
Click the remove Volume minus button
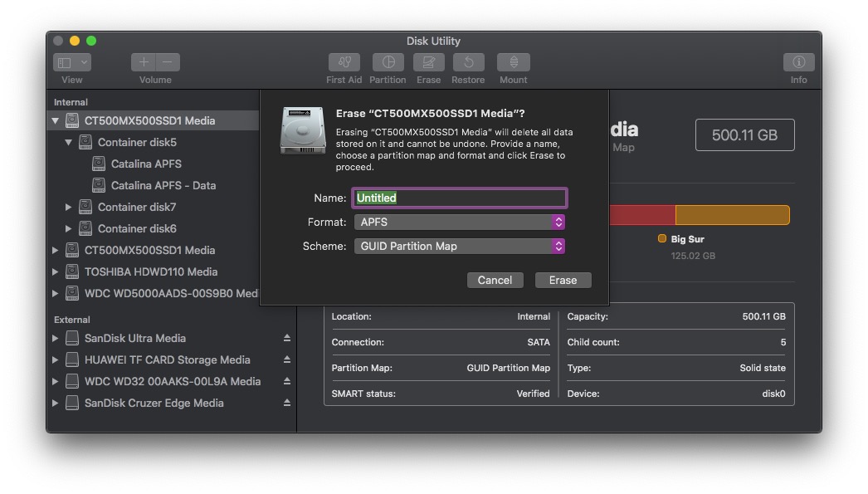tap(168, 62)
